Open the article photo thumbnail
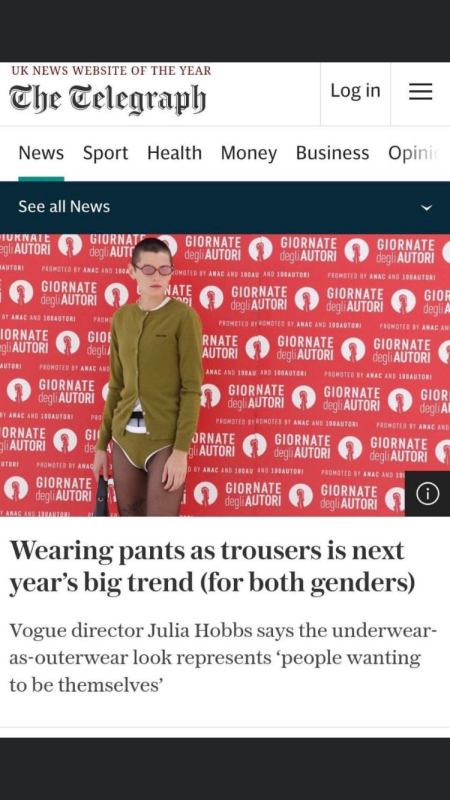Image resolution: width=450 pixels, height=800 pixels. coord(225,375)
